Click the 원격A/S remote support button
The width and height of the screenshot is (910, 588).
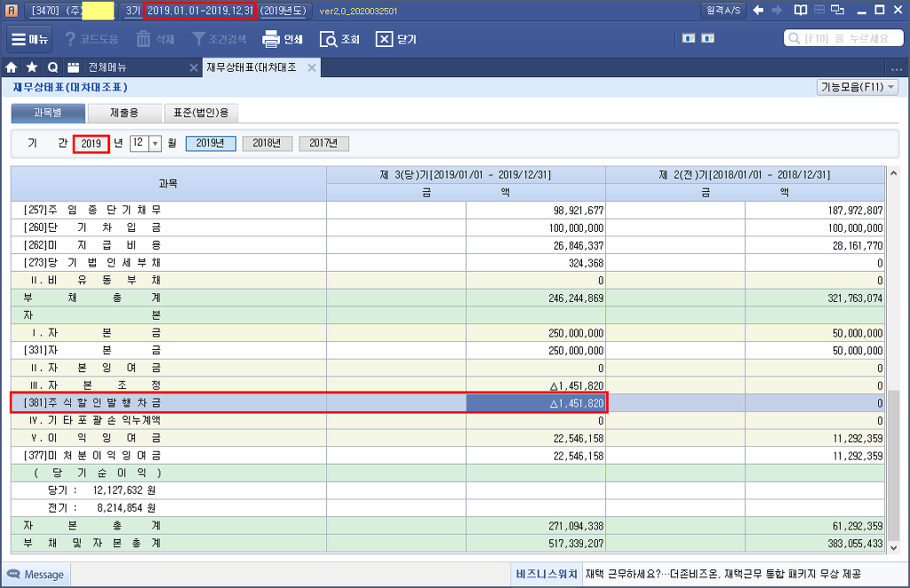point(723,11)
